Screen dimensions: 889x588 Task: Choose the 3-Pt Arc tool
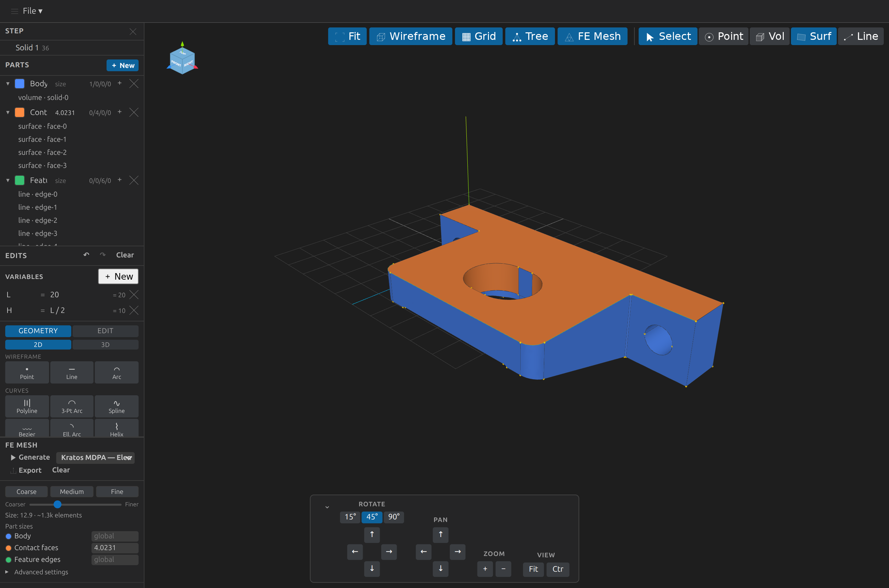coord(72,406)
